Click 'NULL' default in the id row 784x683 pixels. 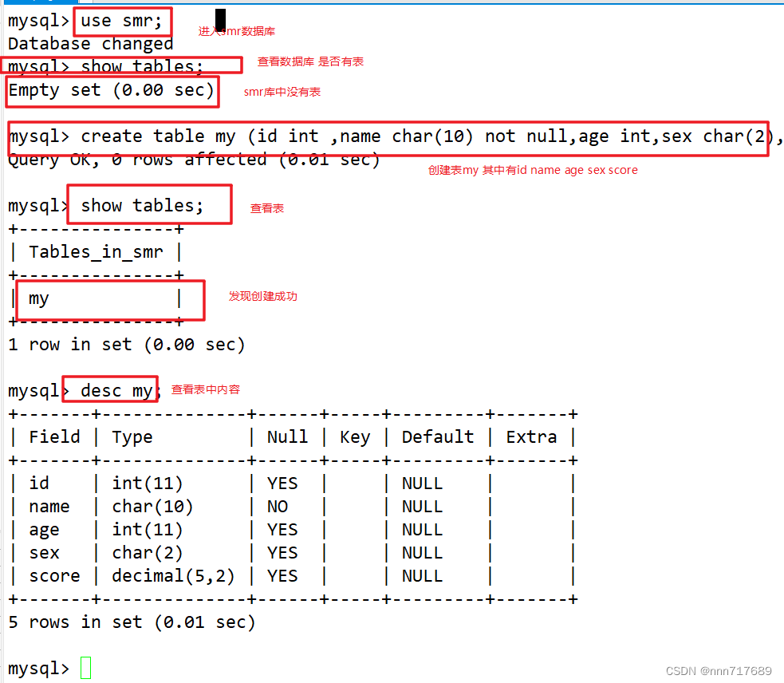point(423,484)
